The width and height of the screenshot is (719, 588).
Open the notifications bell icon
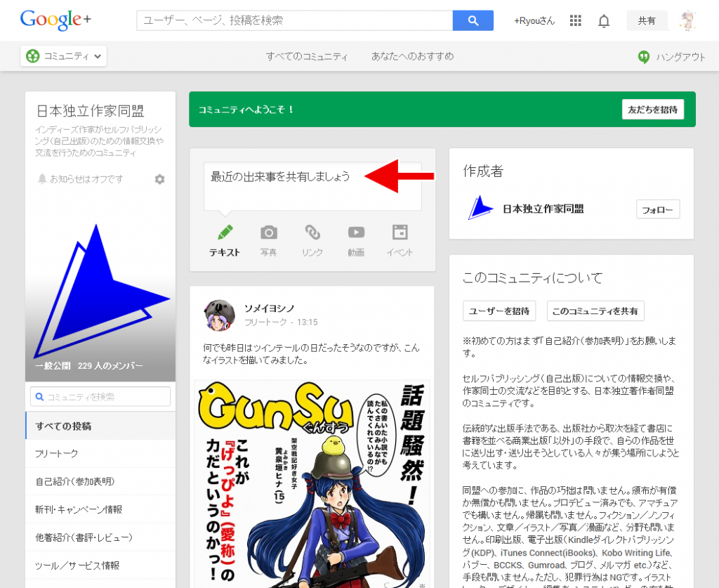click(x=604, y=21)
